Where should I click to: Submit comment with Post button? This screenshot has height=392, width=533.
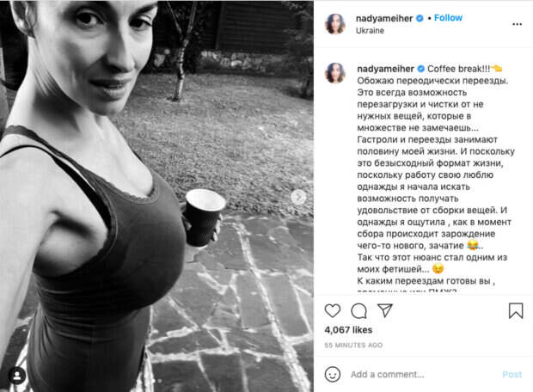pyautogui.click(x=512, y=374)
